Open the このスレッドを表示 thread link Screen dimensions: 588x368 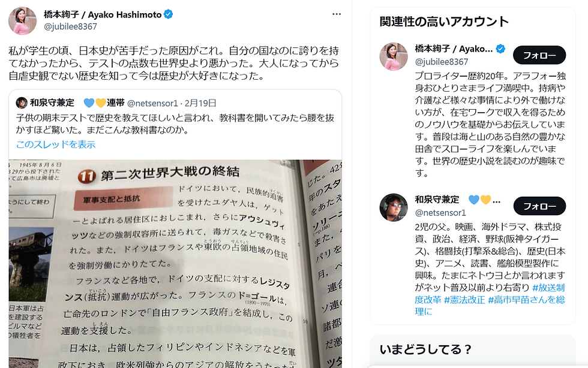pyautogui.click(x=56, y=144)
